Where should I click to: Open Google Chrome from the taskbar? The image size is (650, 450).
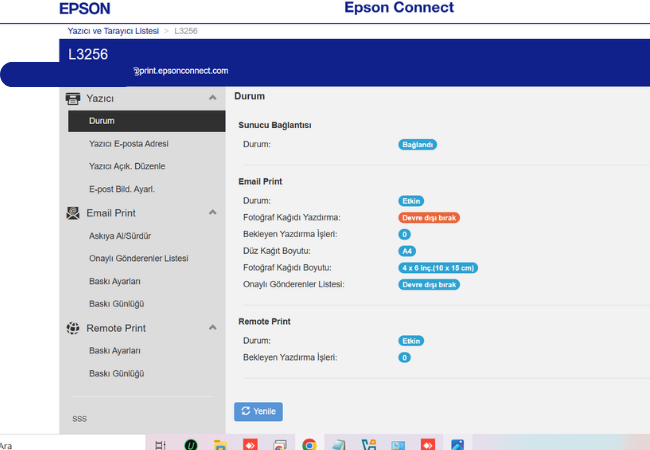tap(310, 444)
